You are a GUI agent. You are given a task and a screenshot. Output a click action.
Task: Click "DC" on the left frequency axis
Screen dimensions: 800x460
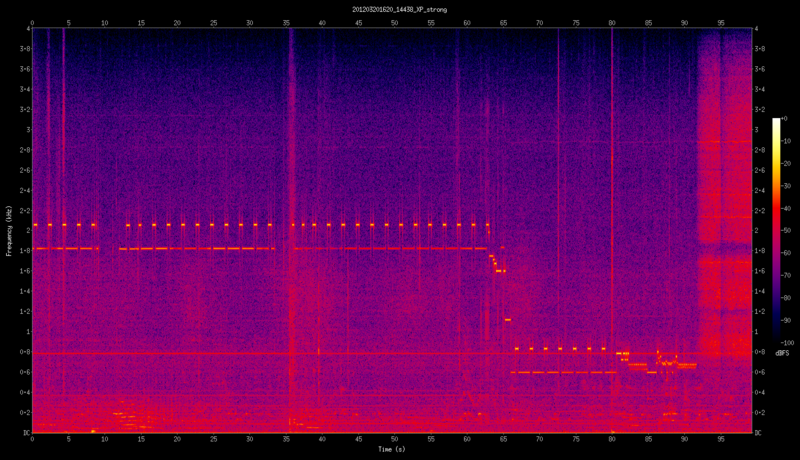(x=26, y=432)
